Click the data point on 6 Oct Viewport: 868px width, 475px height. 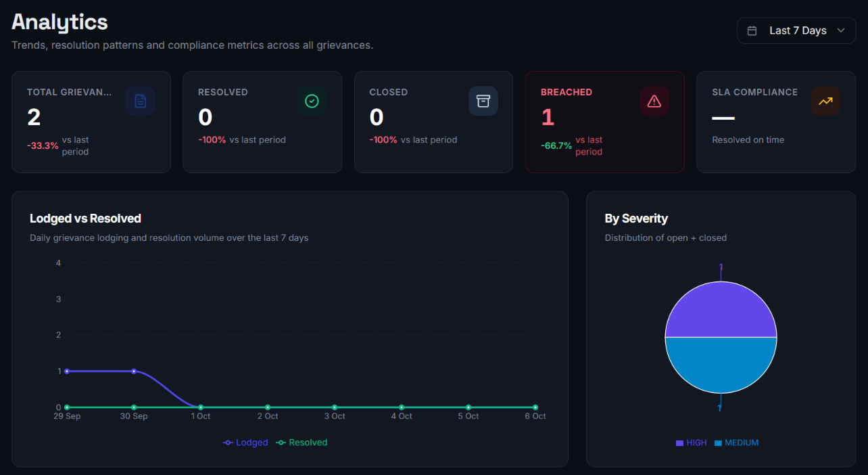click(535, 407)
